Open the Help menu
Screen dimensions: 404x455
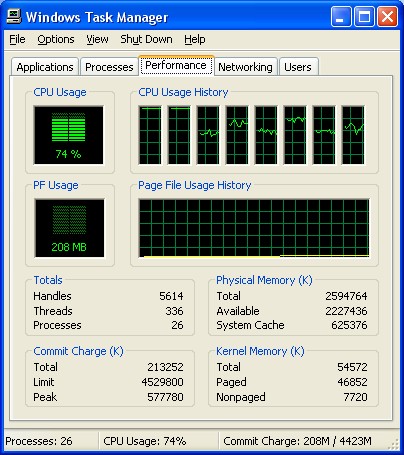click(195, 39)
